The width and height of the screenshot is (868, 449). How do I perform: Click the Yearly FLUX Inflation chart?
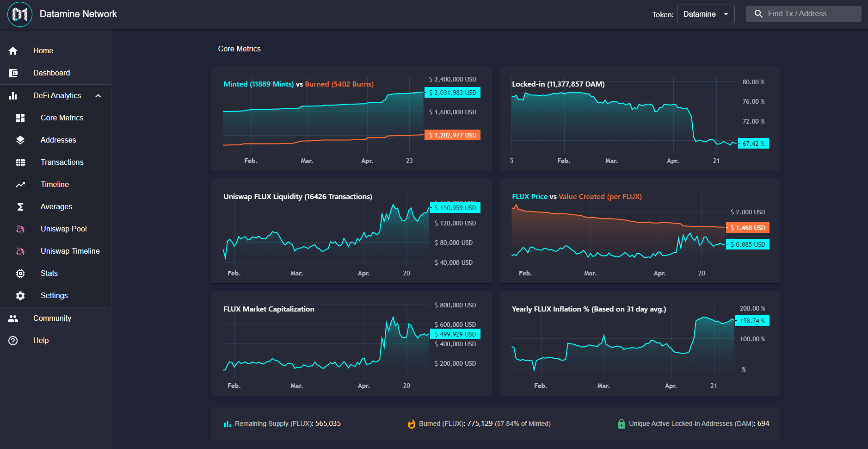(640, 343)
